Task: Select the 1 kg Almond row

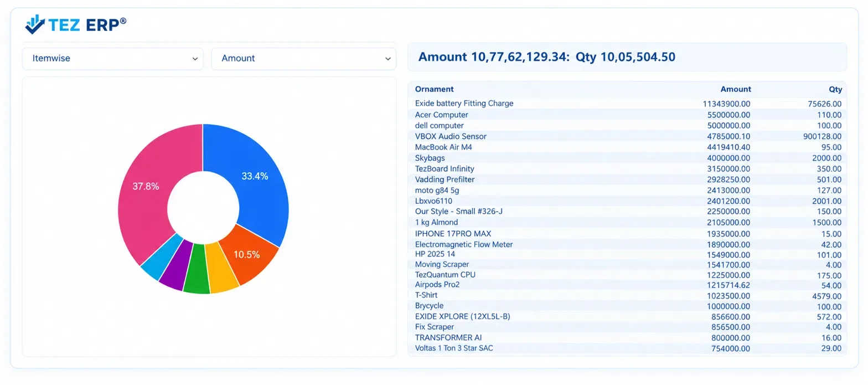Action: (x=627, y=223)
